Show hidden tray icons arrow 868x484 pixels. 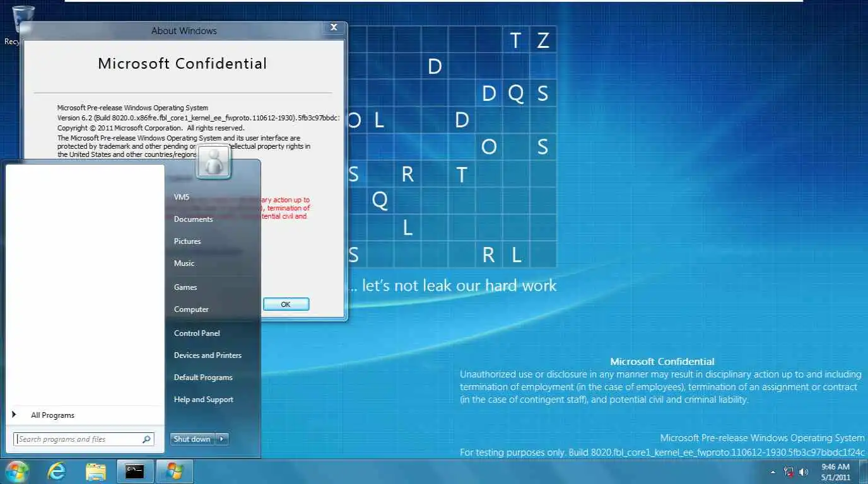773,471
